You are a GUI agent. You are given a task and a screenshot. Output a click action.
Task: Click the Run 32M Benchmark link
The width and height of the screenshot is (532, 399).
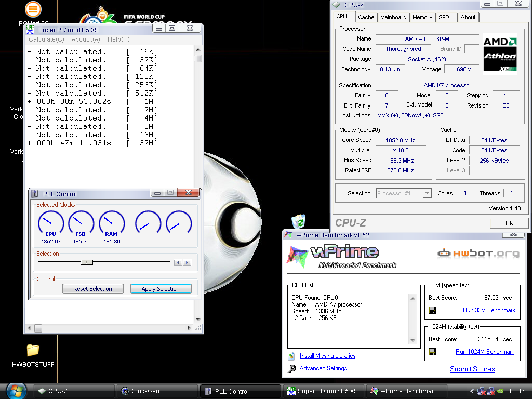(489, 310)
